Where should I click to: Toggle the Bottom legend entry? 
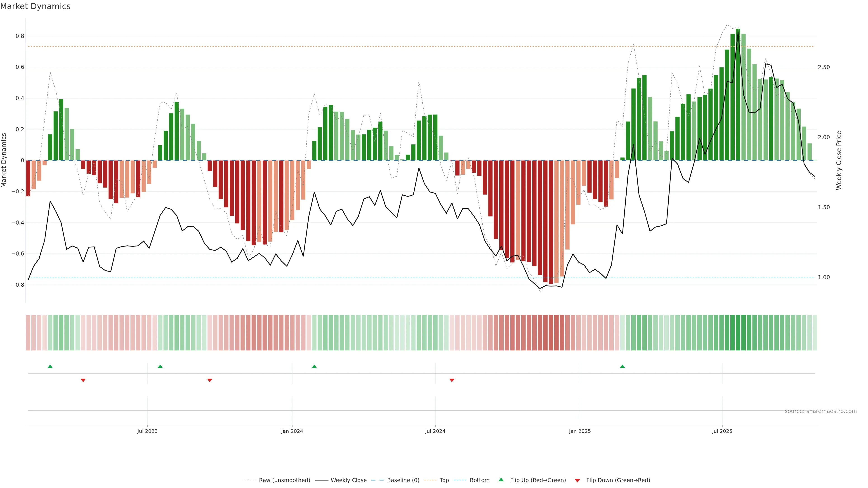(x=479, y=480)
